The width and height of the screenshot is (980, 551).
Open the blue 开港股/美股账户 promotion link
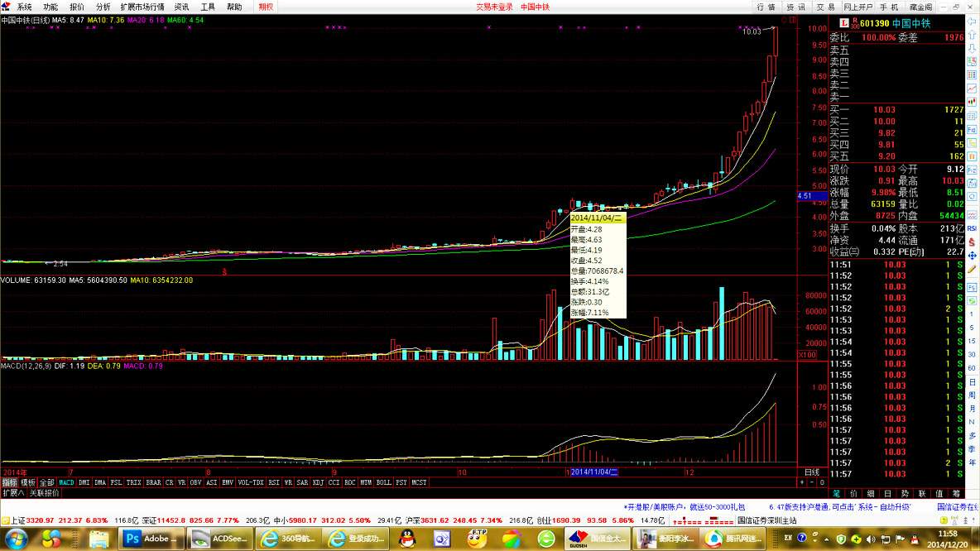685,507
